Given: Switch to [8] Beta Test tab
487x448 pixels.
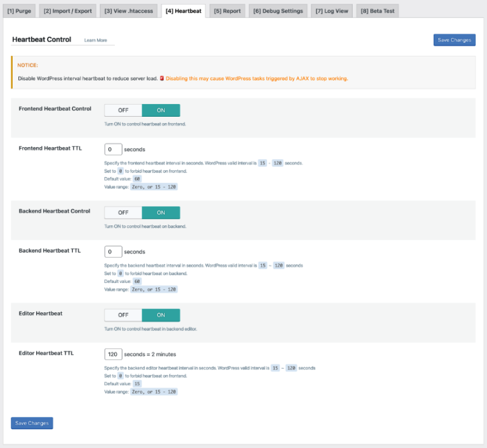Looking at the screenshot, I should pos(377,11).
